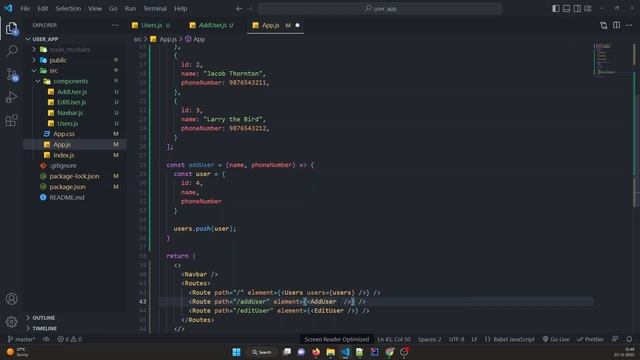Screen dimensions: 640x360
Task: Go back with the navigation arrow
Action: point(239,9)
